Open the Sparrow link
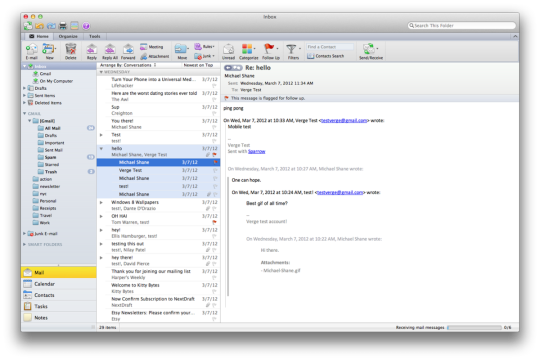This screenshot has width=540, height=360. pyautogui.click(x=257, y=151)
